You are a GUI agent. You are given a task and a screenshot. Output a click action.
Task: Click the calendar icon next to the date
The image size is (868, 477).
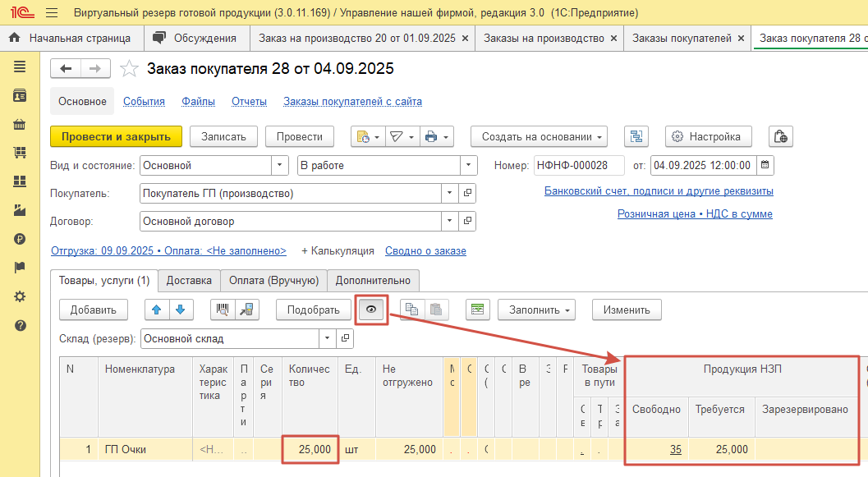[x=765, y=165]
